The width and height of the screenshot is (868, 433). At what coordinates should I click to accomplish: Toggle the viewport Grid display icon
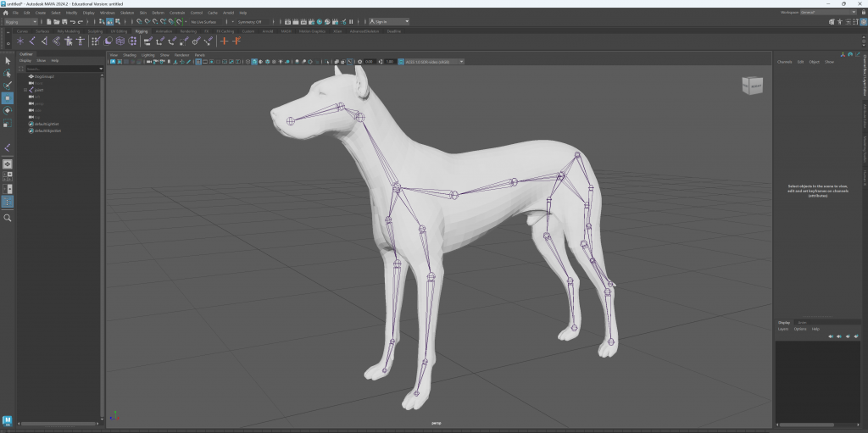pos(198,62)
